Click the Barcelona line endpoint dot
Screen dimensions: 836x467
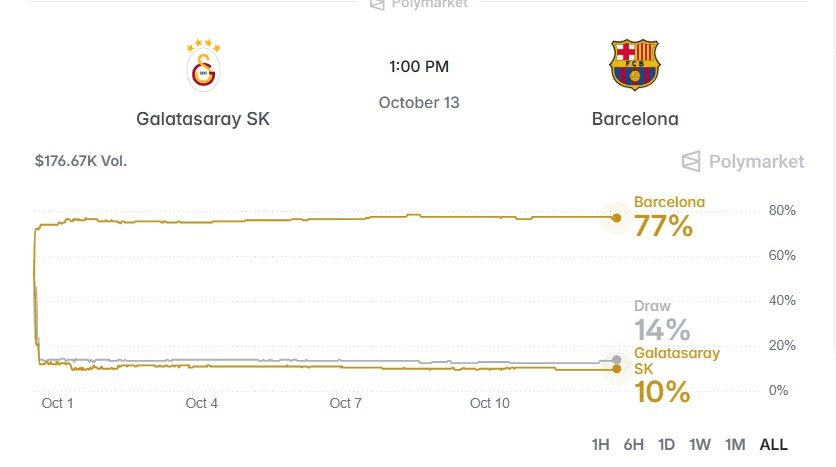pos(616,218)
